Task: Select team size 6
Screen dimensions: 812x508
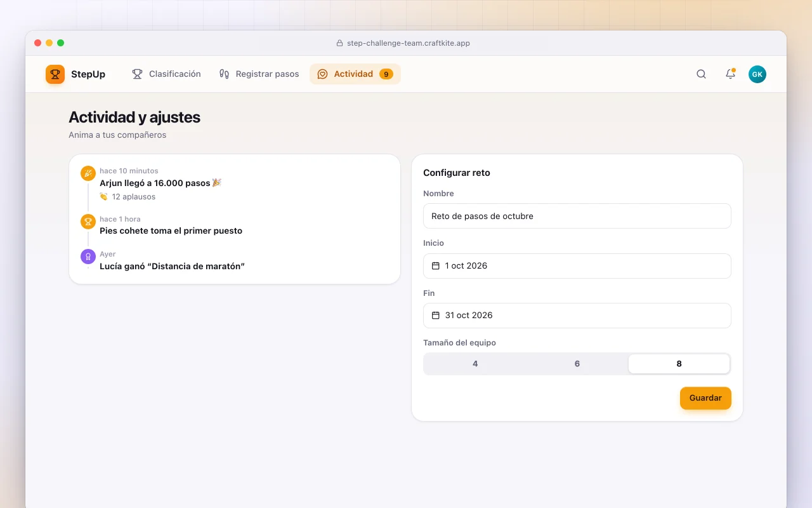Action: 577,364
